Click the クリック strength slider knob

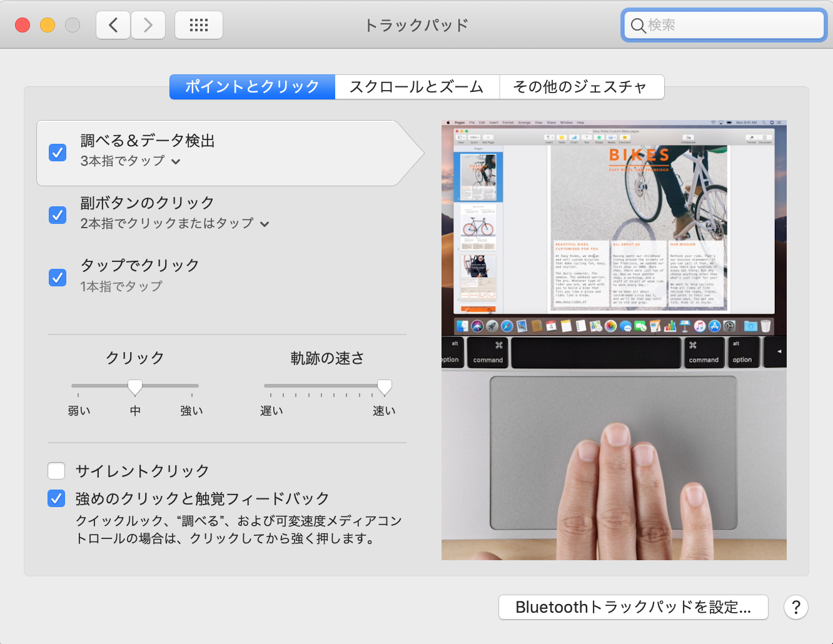[135, 387]
